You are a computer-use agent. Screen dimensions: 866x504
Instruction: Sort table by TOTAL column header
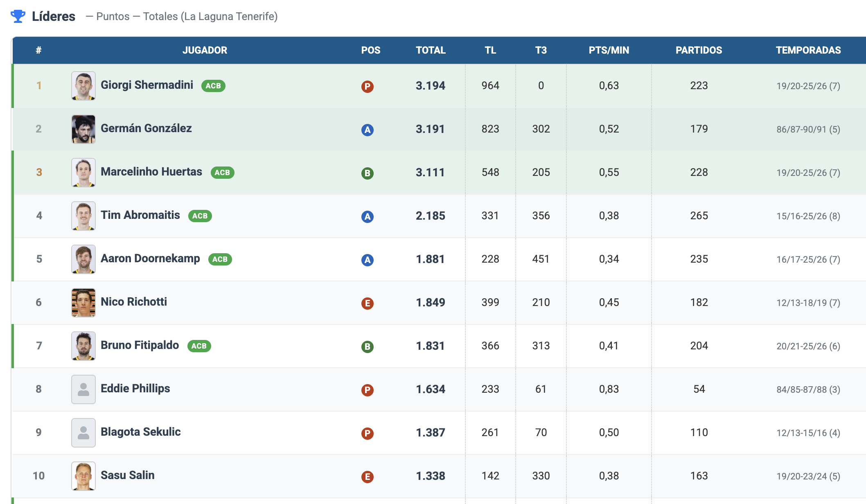tap(431, 50)
